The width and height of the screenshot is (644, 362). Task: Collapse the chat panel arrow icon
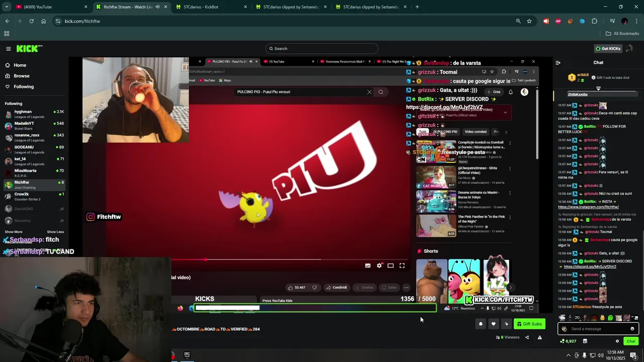(x=558, y=63)
